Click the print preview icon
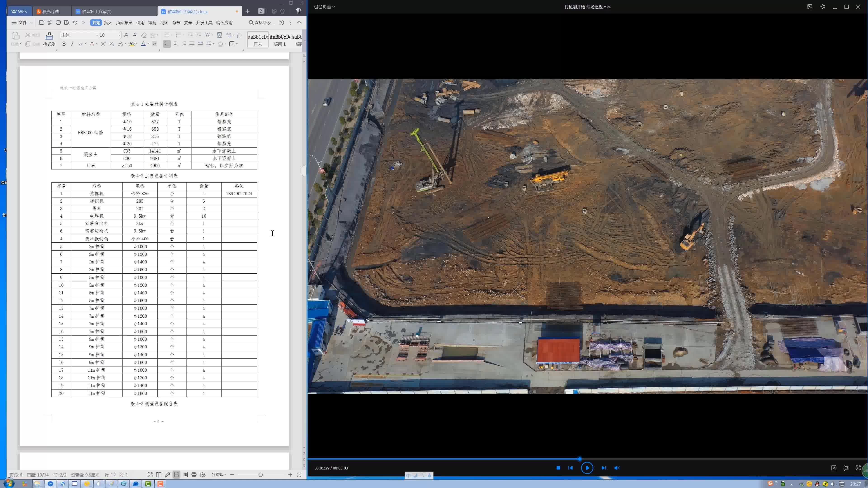This screenshot has width=868, height=488. [x=67, y=23]
